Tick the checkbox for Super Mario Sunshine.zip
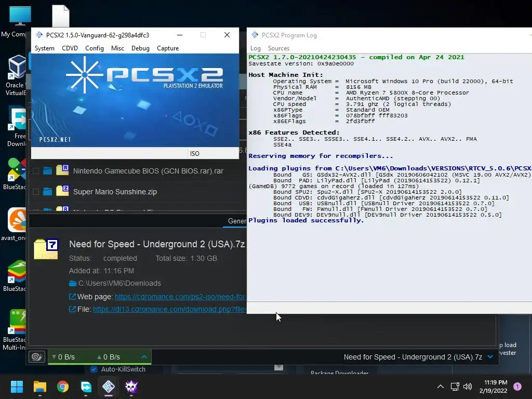532x399 pixels. click(36, 192)
